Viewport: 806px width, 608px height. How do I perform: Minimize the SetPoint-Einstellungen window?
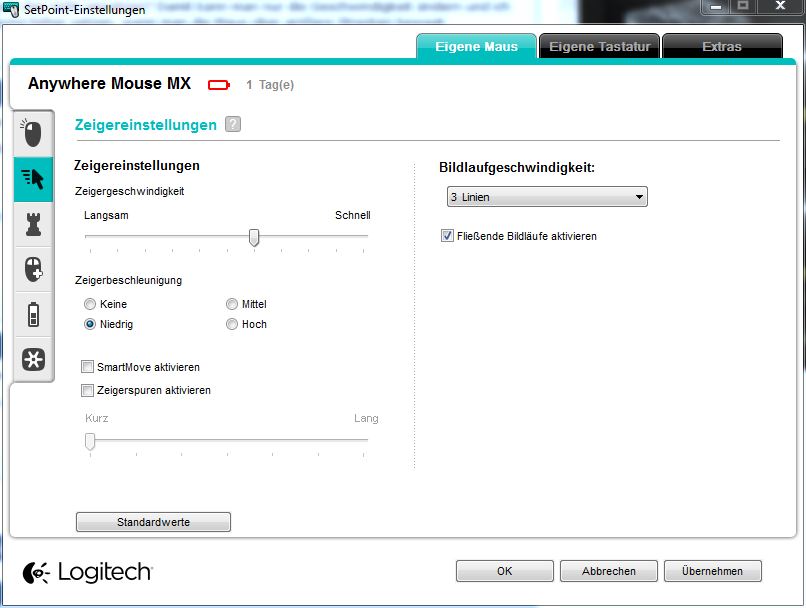(x=716, y=7)
